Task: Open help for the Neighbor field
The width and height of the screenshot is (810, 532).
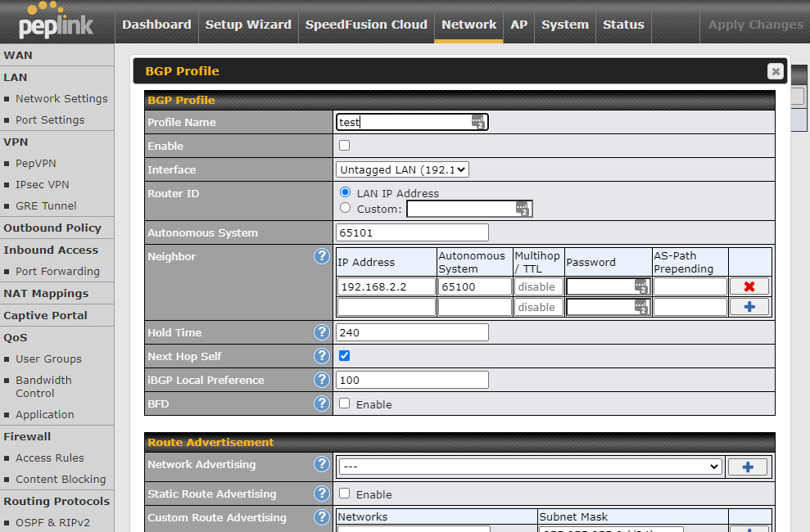Action: 321,256
